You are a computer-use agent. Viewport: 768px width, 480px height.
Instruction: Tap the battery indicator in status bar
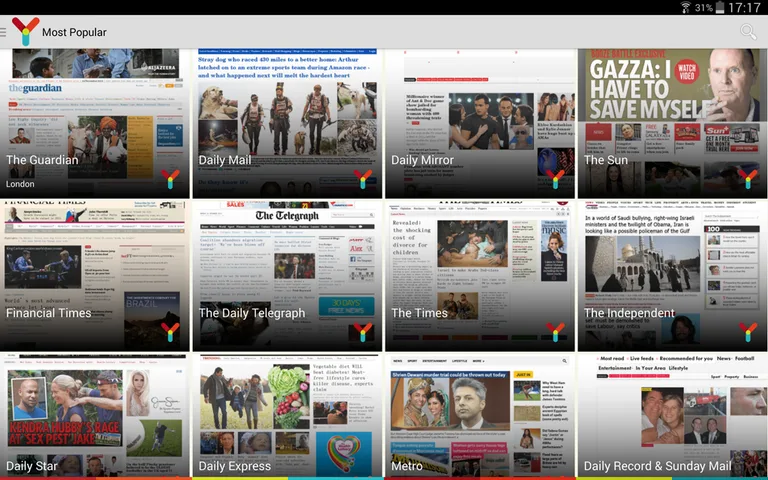click(720, 7)
